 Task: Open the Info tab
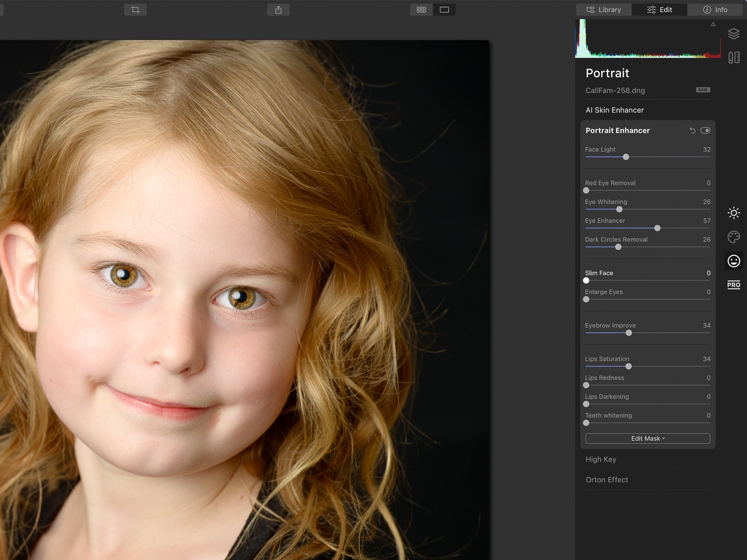pyautogui.click(x=715, y=10)
